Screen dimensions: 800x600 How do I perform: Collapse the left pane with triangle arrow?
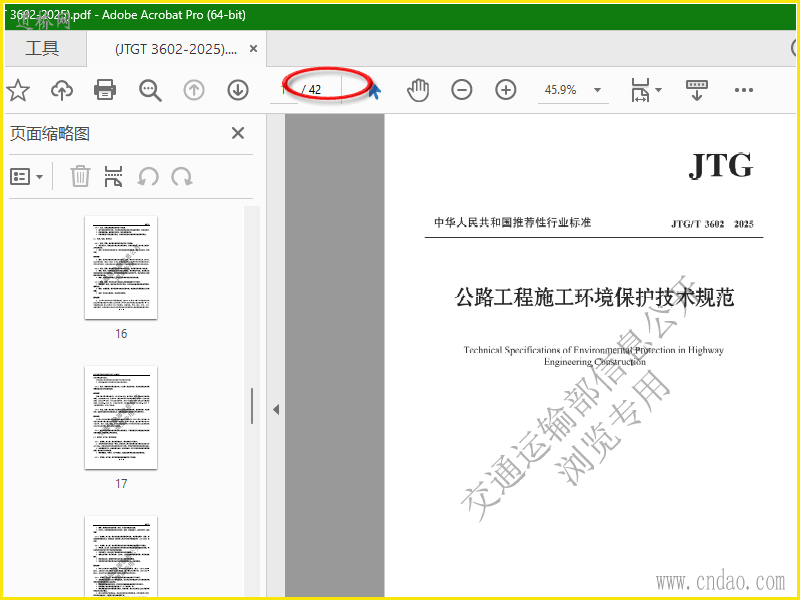276,409
